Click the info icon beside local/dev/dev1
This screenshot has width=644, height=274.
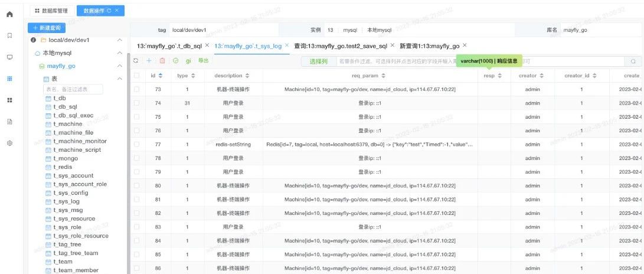click(x=33, y=40)
